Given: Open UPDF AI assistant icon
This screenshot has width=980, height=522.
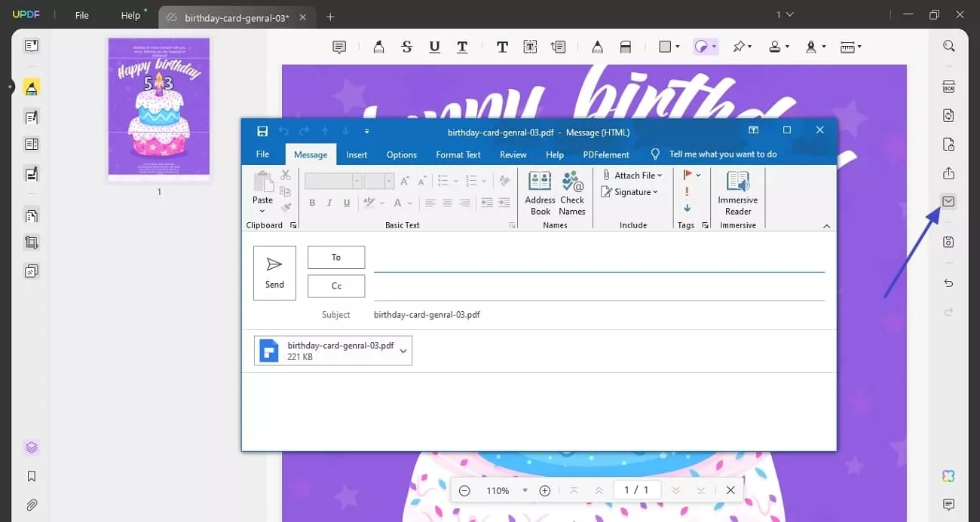Looking at the screenshot, I should (x=948, y=475).
